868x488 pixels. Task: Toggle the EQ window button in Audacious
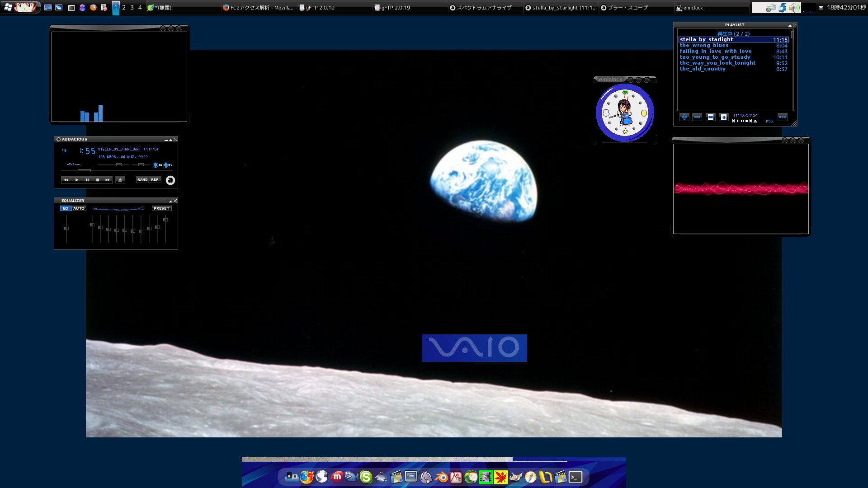(156, 165)
